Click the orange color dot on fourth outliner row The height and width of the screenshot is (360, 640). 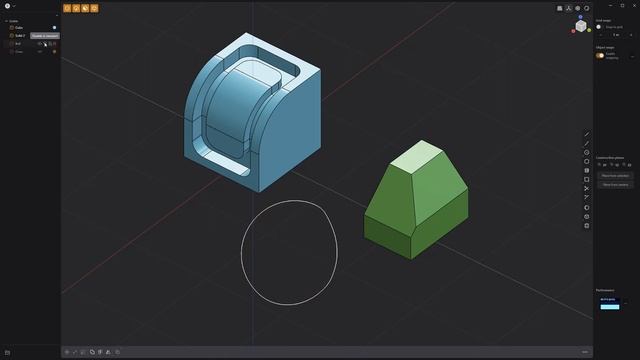click(54, 52)
